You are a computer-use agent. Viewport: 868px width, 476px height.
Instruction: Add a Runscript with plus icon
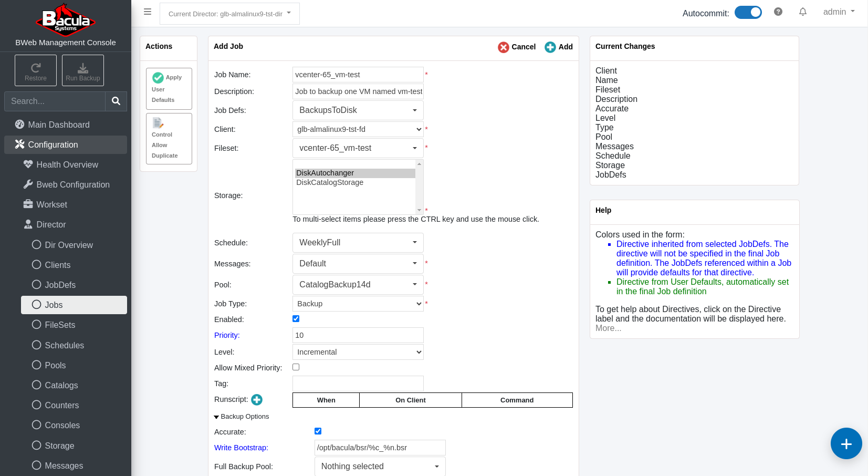(x=257, y=400)
